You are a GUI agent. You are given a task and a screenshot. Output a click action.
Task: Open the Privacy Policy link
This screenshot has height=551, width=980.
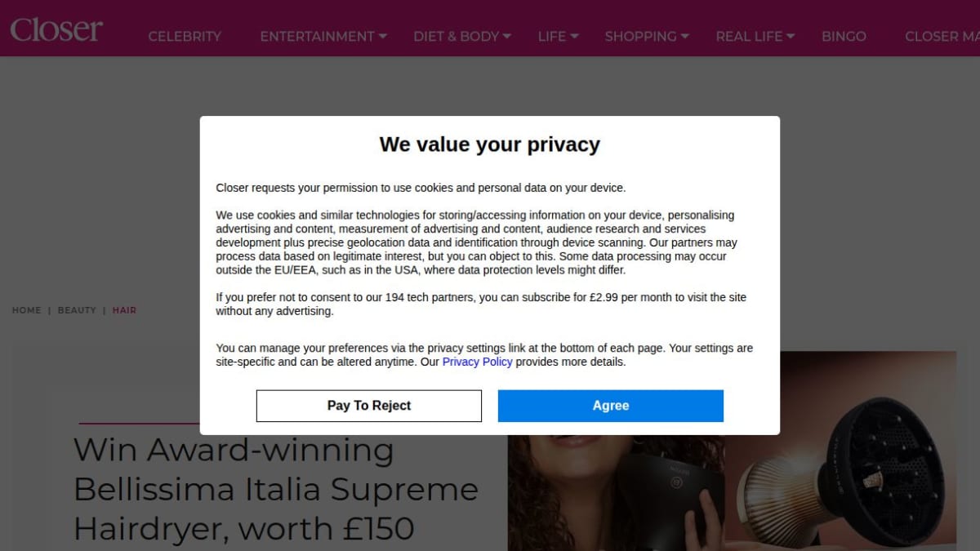478,362
